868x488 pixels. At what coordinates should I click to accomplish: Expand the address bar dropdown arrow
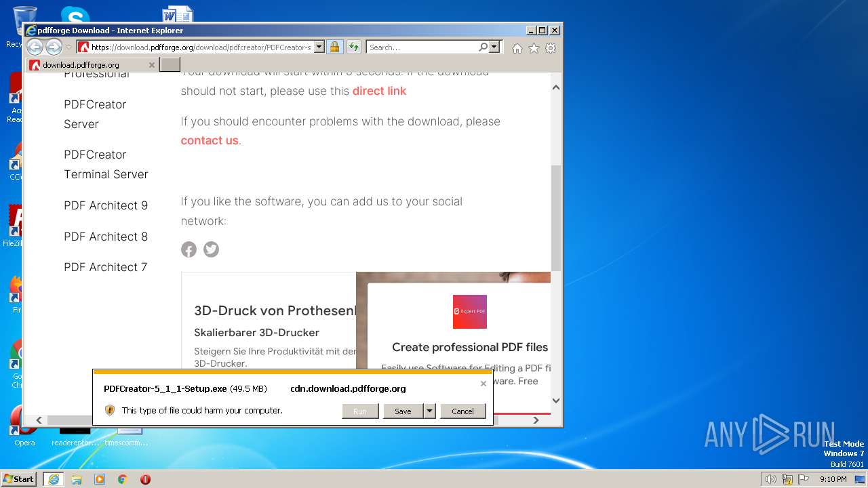(x=319, y=47)
